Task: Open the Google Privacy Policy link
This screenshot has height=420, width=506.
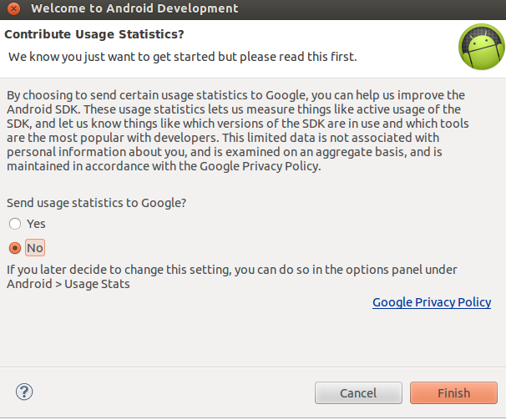Action: pyautogui.click(x=431, y=302)
